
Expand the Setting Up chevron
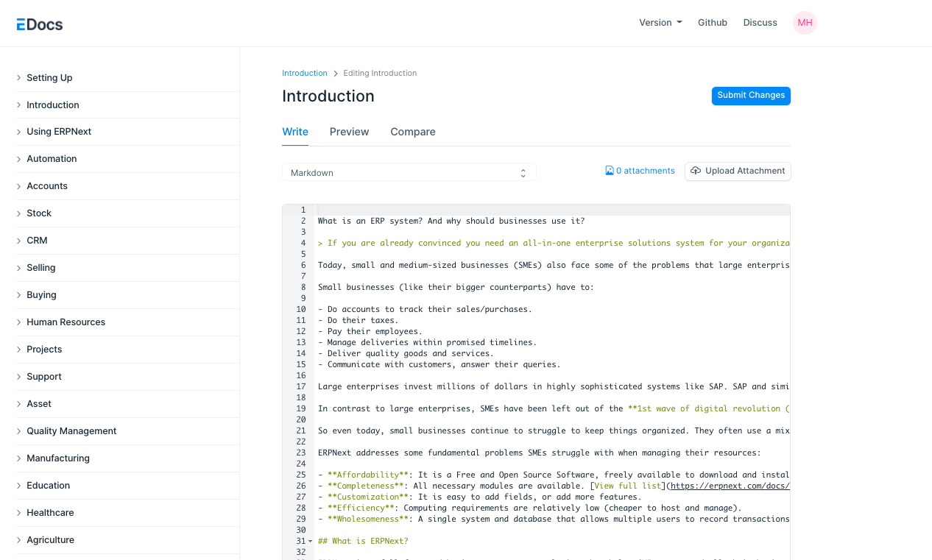(19, 78)
